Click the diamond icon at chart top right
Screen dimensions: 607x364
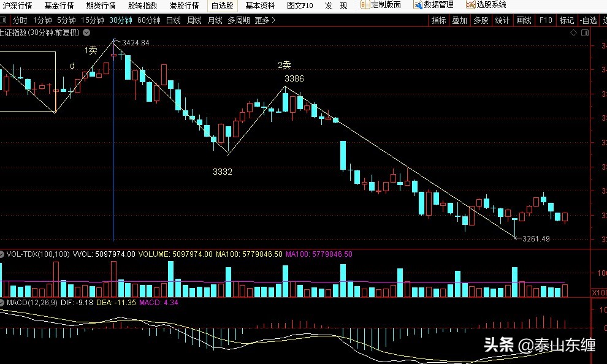573,33
